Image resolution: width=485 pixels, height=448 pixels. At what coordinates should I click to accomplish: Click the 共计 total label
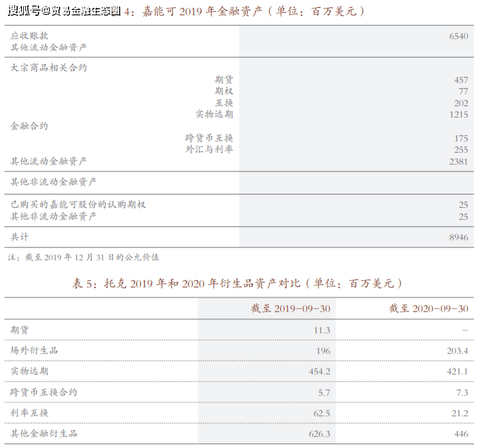click(x=19, y=237)
